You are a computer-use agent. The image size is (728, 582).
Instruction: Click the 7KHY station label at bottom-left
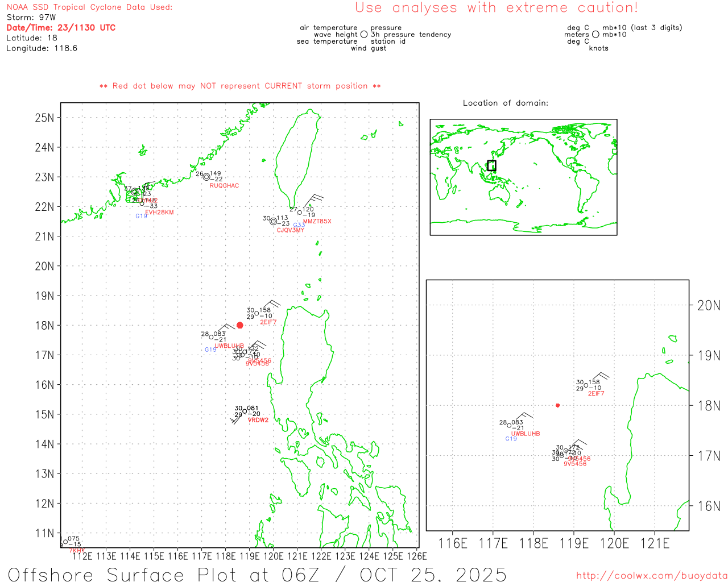coord(77,551)
